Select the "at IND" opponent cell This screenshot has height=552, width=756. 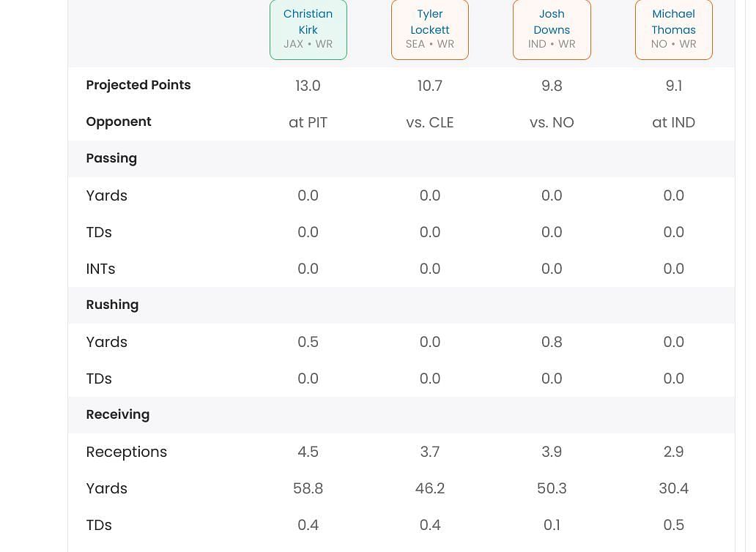pos(673,122)
